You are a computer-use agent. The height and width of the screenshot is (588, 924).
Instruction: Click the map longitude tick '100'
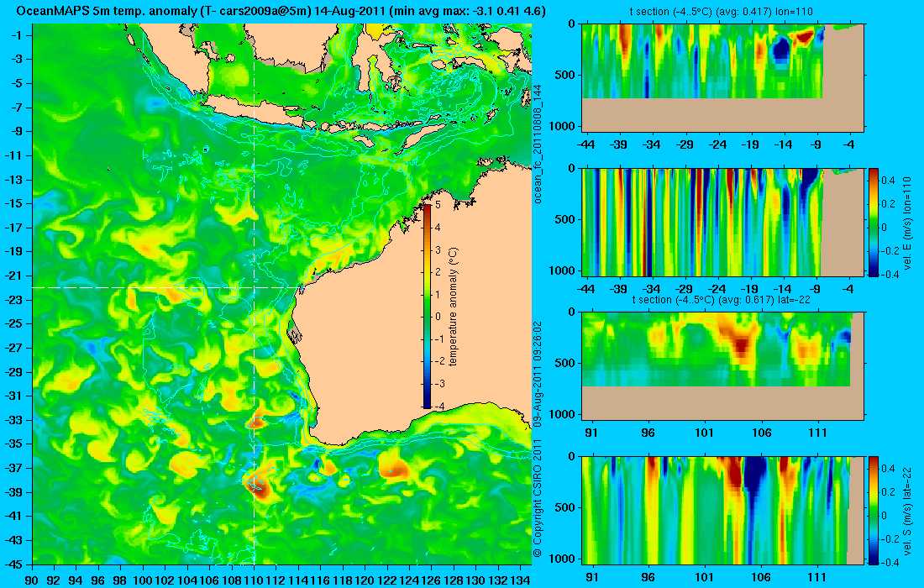click(143, 580)
